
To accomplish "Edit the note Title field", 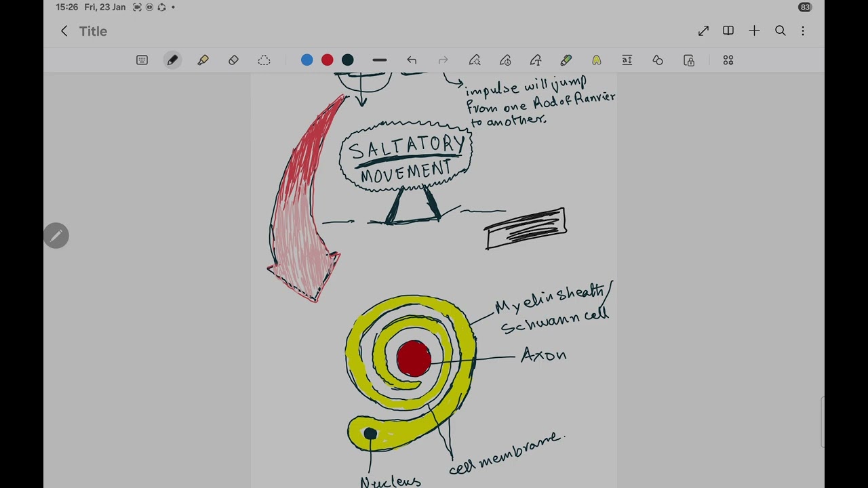I will (93, 31).
